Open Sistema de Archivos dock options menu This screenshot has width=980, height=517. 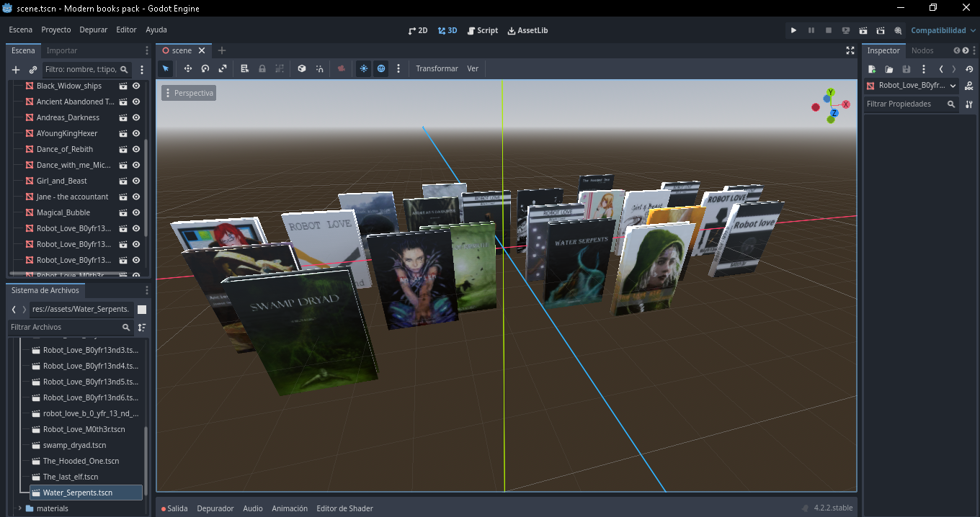click(147, 290)
